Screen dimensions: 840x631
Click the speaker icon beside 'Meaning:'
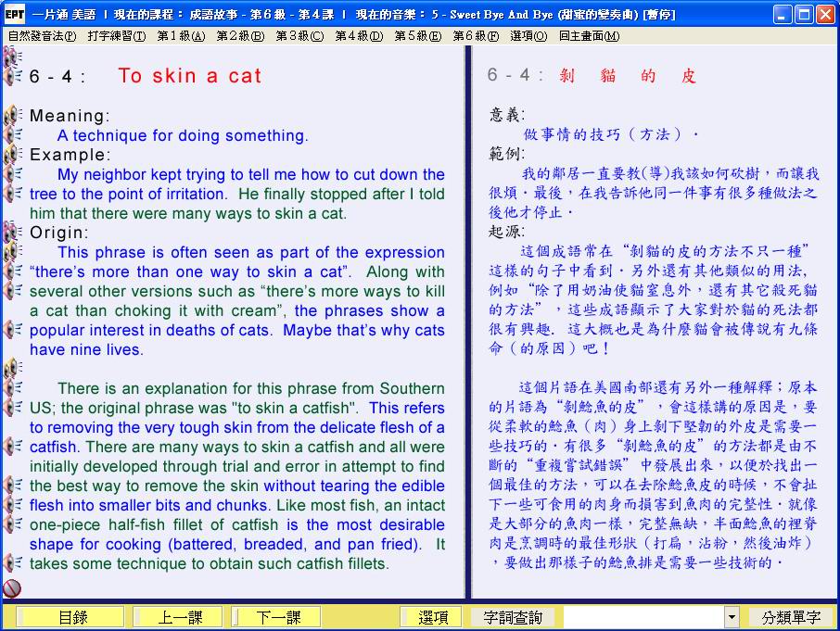tap(13, 116)
